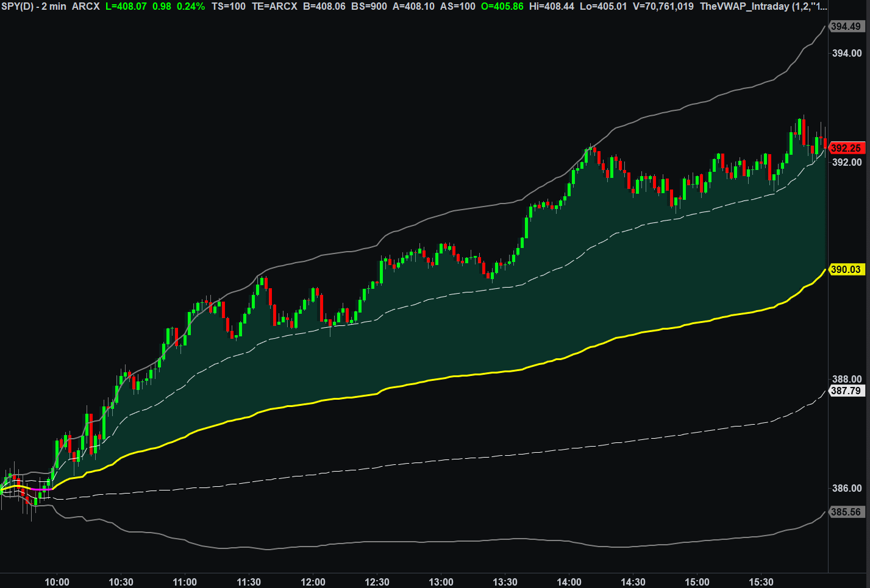The height and width of the screenshot is (588, 870).
Task: Click the 11:30 time axis label
Action: pyautogui.click(x=249, y=582)
